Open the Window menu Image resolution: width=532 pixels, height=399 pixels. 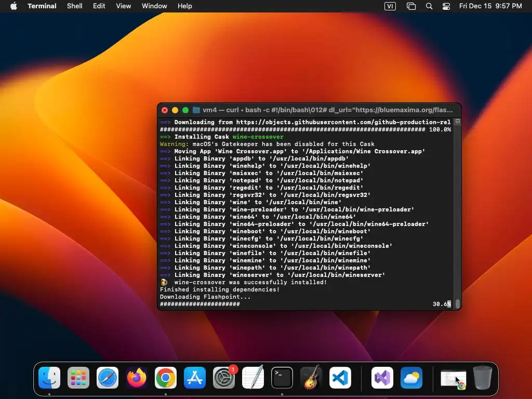154,6
